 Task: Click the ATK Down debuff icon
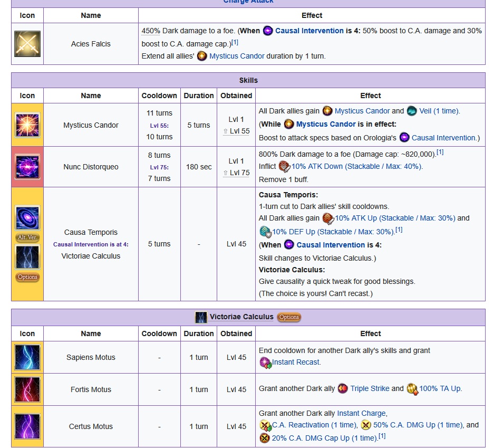coord(285,167)
